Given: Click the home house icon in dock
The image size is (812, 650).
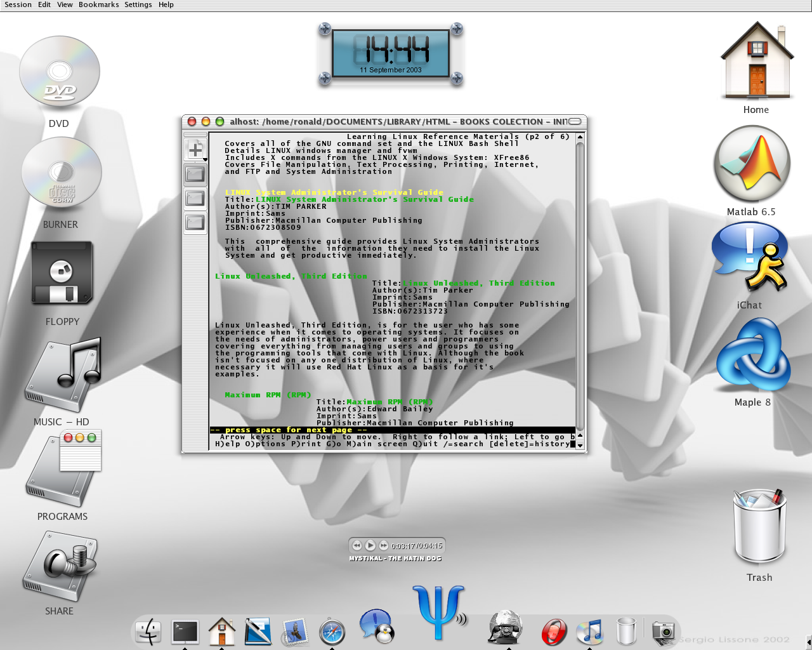Looking at the screenshot, I should (222, 632).
